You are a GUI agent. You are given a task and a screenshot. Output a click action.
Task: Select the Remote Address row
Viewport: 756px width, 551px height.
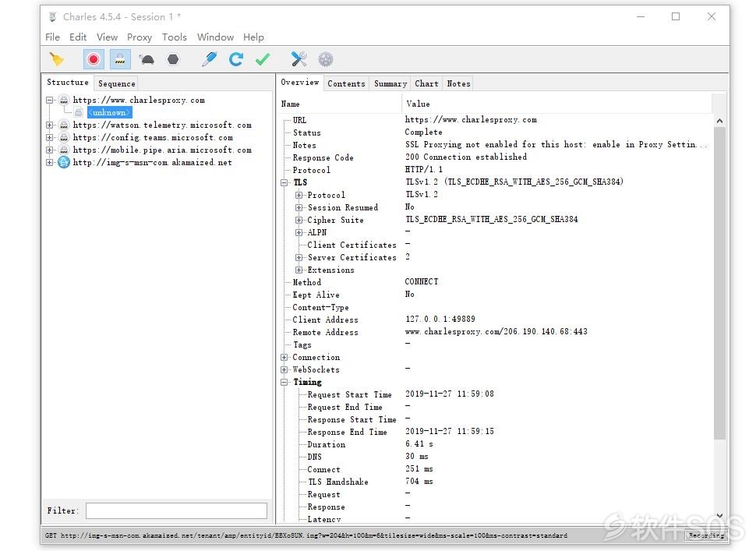(x=495, y=332)
